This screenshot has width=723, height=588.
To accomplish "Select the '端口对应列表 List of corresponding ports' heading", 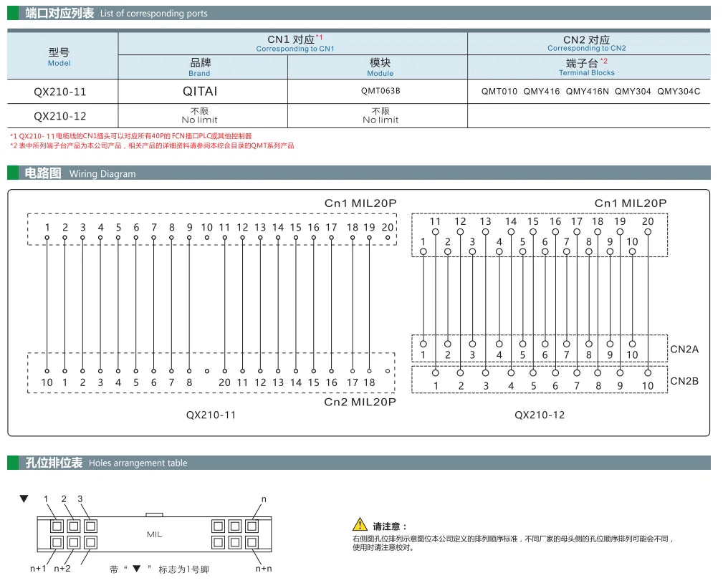I will pyautogui.click(x=117, y=13).
